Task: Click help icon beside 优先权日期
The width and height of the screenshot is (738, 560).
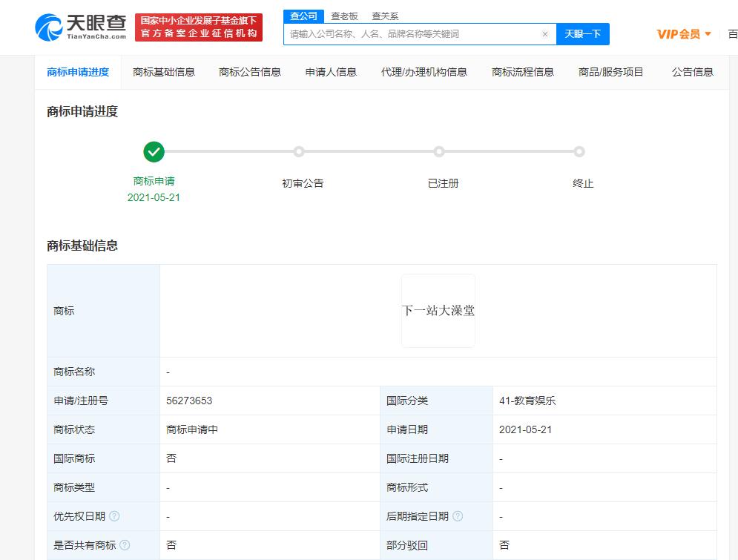Action: click(x=115, y=516)
